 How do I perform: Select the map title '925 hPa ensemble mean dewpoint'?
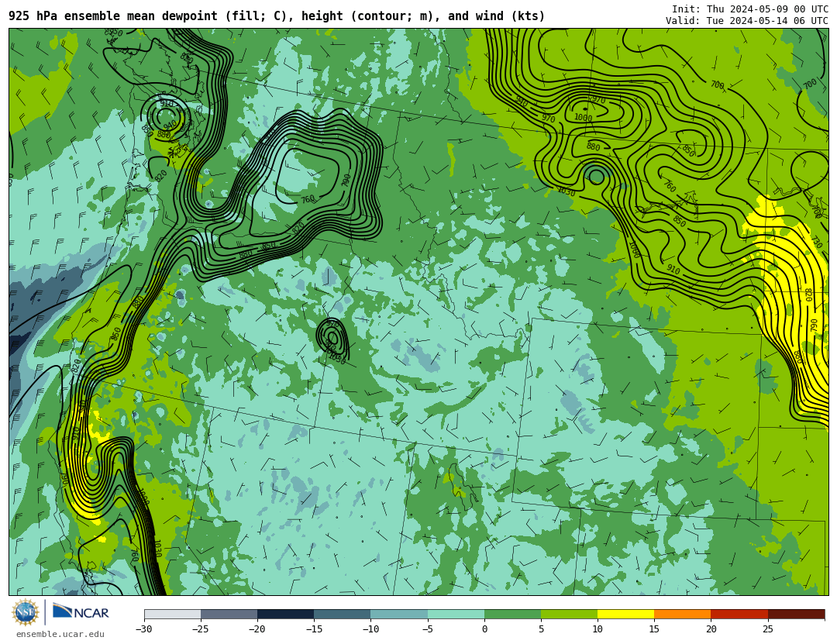point(113,16)
